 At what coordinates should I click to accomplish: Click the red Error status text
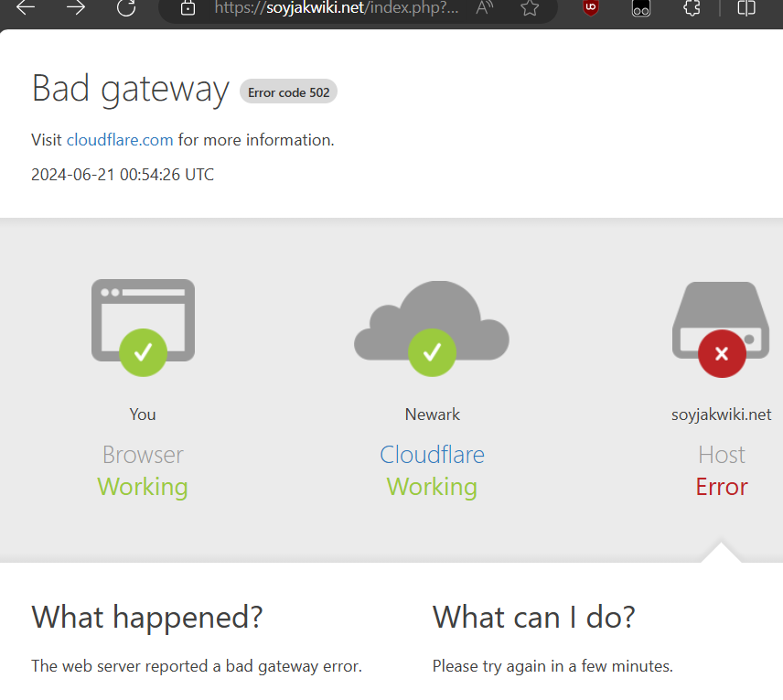tap(722, 487)
